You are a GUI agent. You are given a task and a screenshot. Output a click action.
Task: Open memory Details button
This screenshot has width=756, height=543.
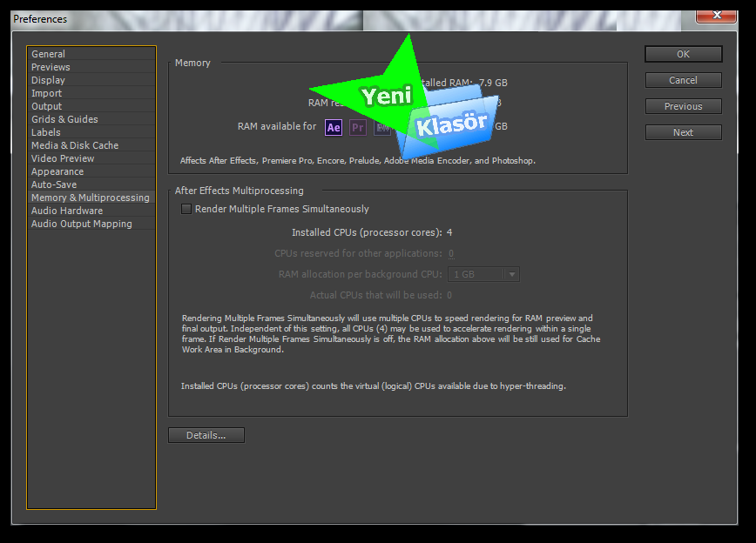click(206, 435)
